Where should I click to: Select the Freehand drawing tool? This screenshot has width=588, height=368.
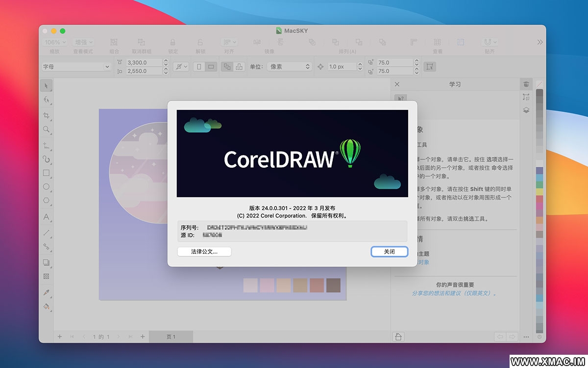pyautogui.click(x=46, y=146)
